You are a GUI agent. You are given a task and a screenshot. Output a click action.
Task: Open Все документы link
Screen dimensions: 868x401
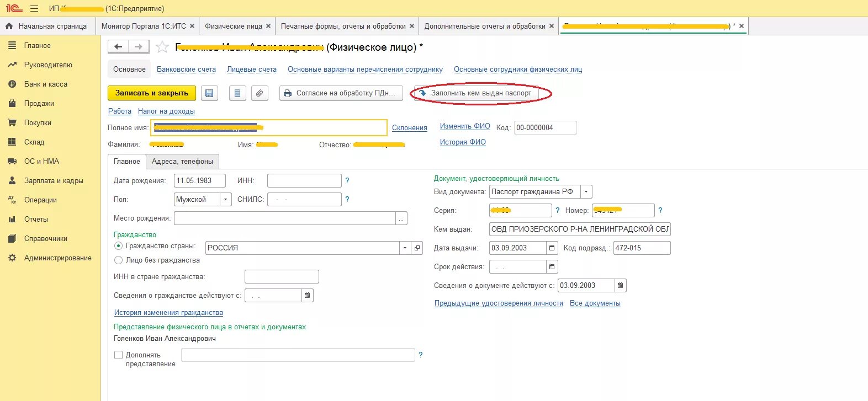[595, 303]
